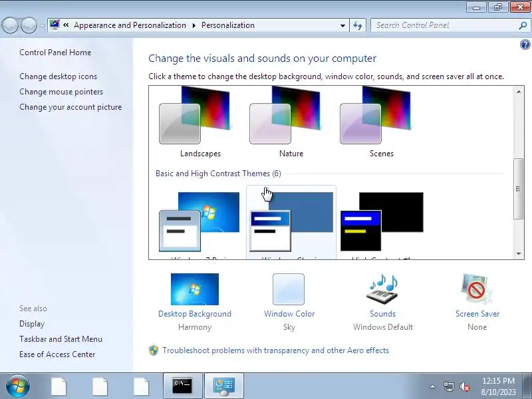
Task: Click the Forward navigation button
Action: (29, 25)
